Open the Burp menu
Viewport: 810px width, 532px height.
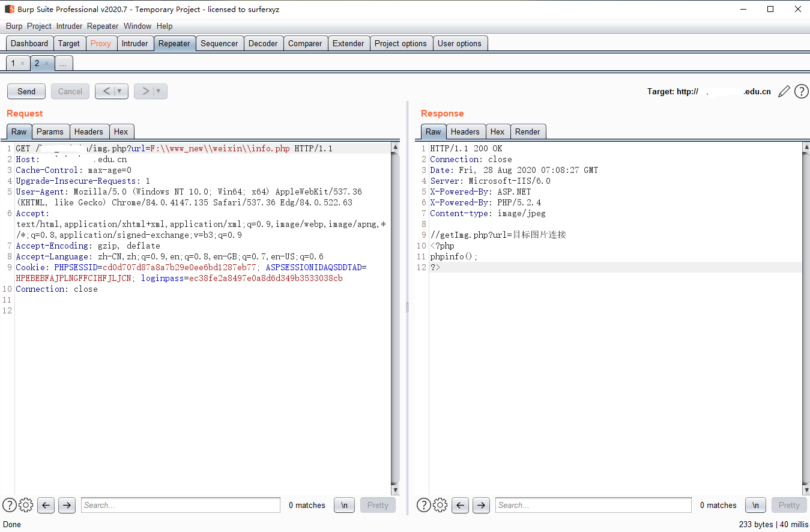[x=14, y=26]
